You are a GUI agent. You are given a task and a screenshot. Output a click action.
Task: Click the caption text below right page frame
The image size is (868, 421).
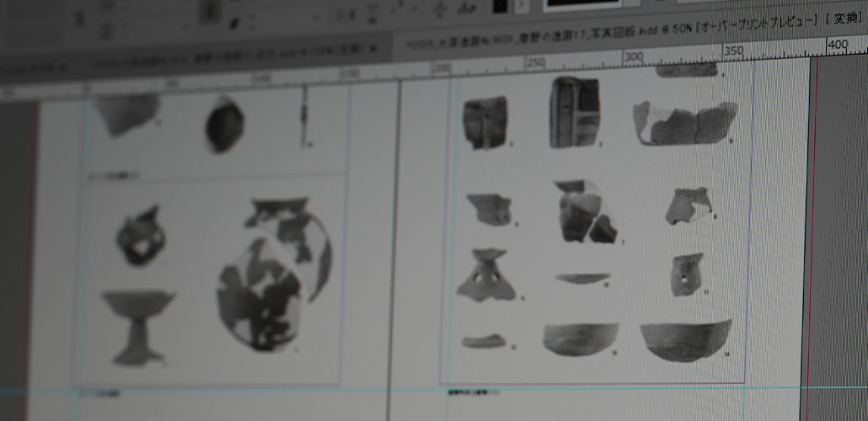click(x=472, y=392)
